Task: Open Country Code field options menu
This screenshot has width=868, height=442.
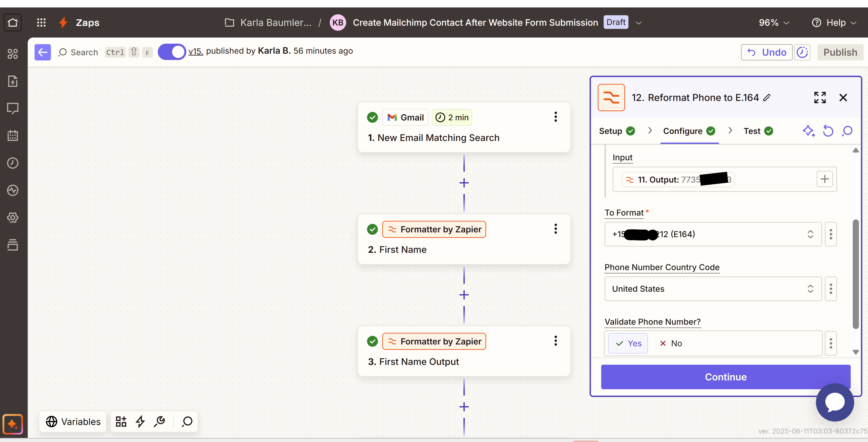Action: tap(830, 289)
